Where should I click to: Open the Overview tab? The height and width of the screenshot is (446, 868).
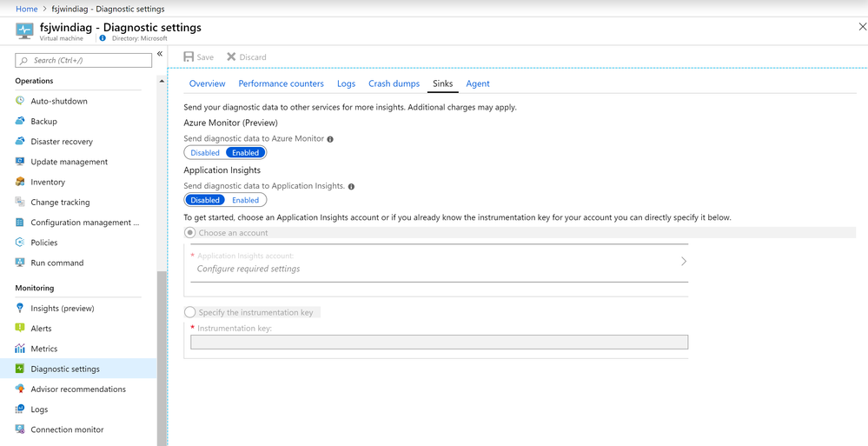[x=207, y=83]
